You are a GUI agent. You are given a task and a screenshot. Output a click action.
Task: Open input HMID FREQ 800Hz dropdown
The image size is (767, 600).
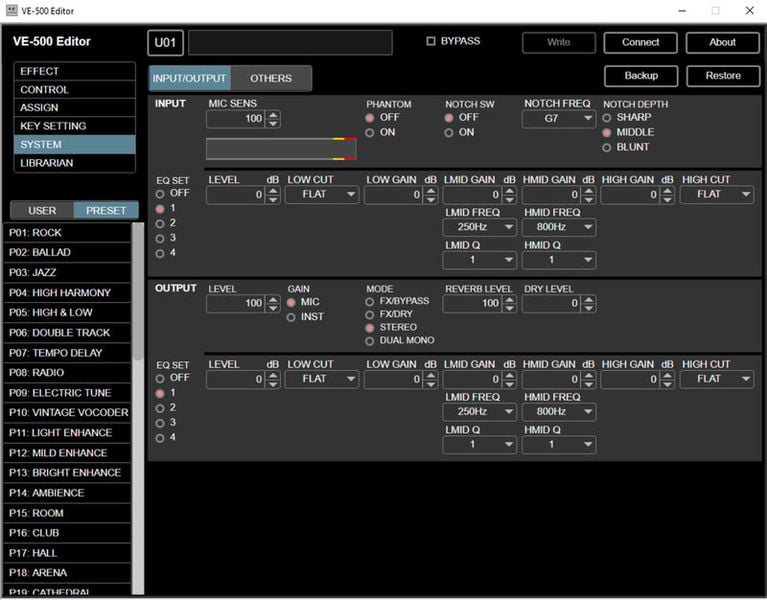(559, 227)
